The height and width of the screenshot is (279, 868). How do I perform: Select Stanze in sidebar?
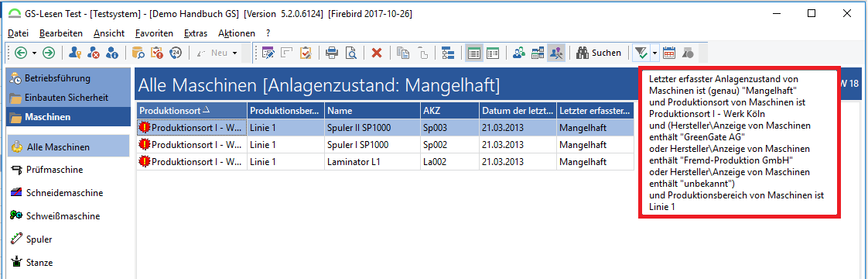pos(32,263)
